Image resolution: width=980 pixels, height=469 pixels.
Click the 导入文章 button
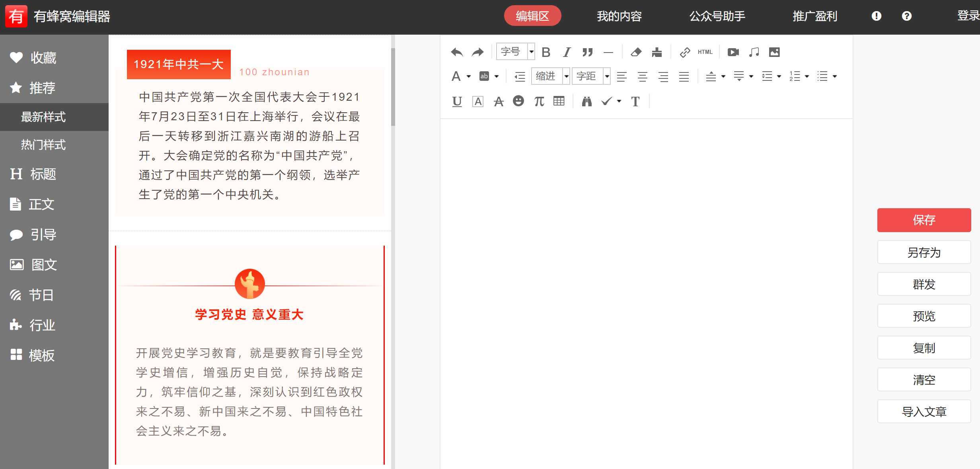pyautogui.click(x=924, y=411)
